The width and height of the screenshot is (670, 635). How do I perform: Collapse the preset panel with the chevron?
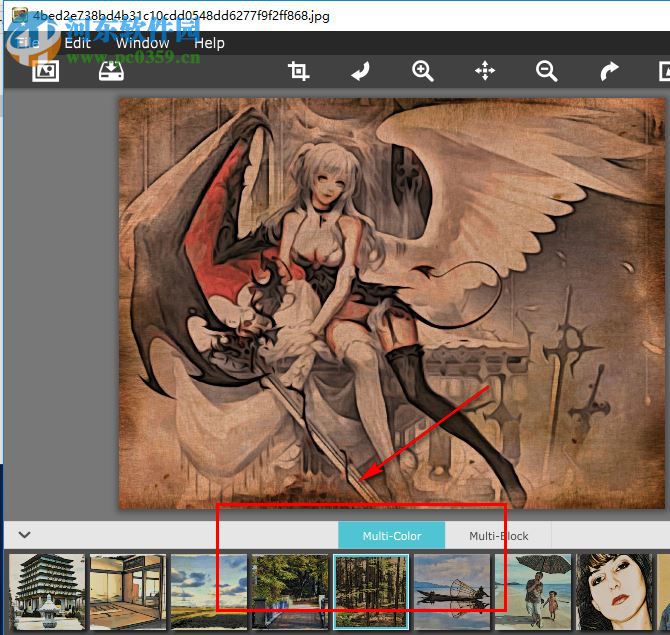25,535
